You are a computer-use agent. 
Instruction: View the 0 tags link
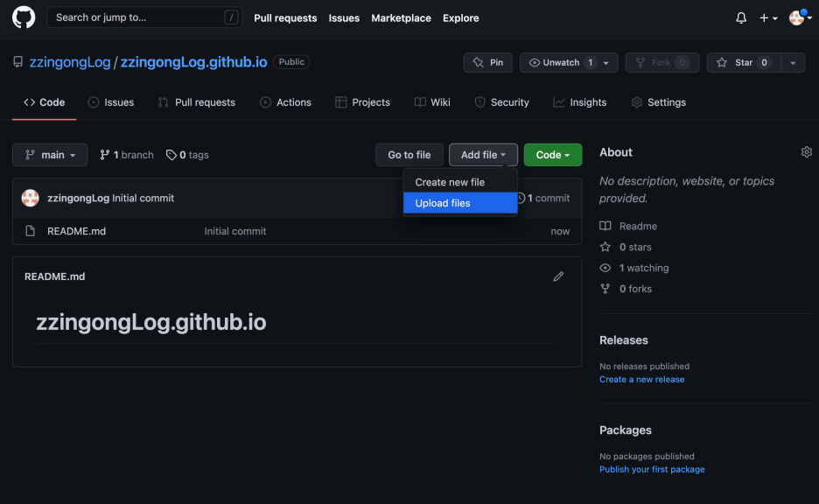tap(187, 155)
